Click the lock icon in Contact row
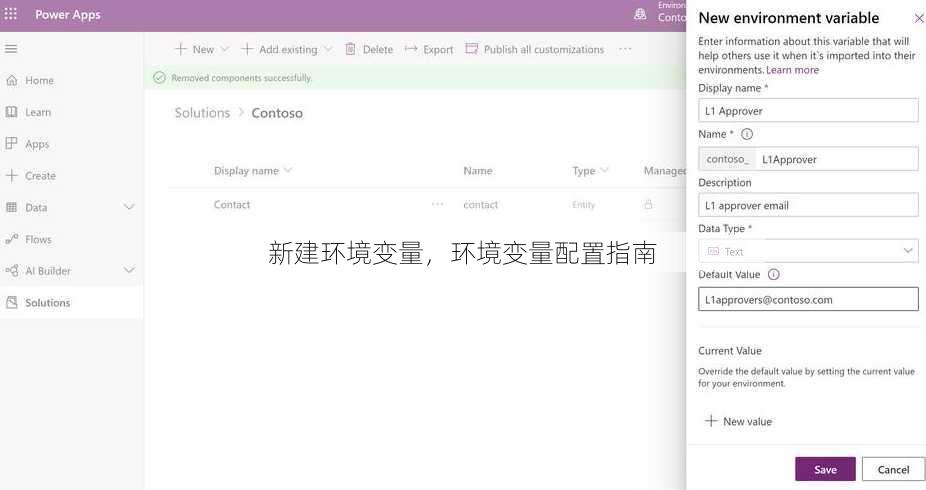 tap(648, 204)
